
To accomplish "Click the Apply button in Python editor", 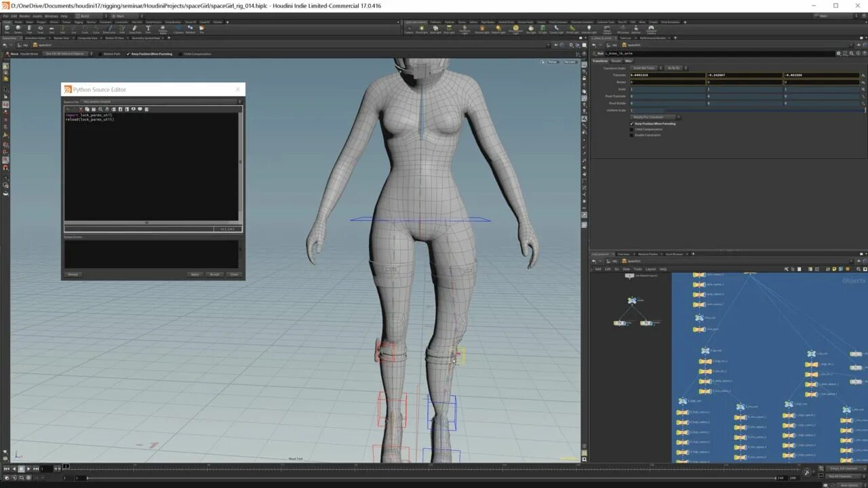I will tap(195, 274).
